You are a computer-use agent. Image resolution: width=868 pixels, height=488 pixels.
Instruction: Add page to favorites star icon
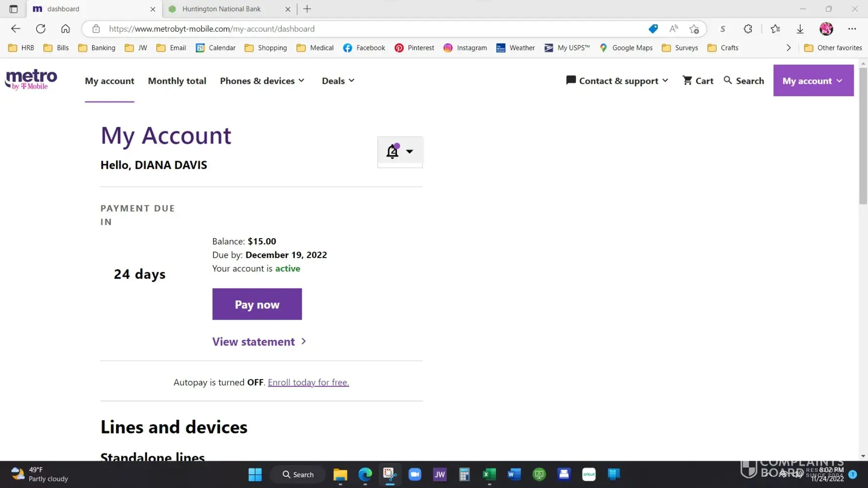[694, 29]
